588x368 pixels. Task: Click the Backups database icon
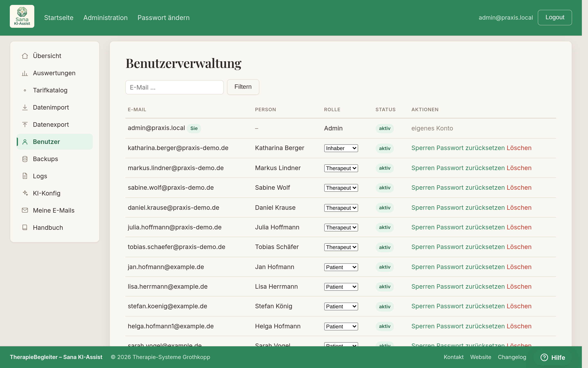pos(25,159)
